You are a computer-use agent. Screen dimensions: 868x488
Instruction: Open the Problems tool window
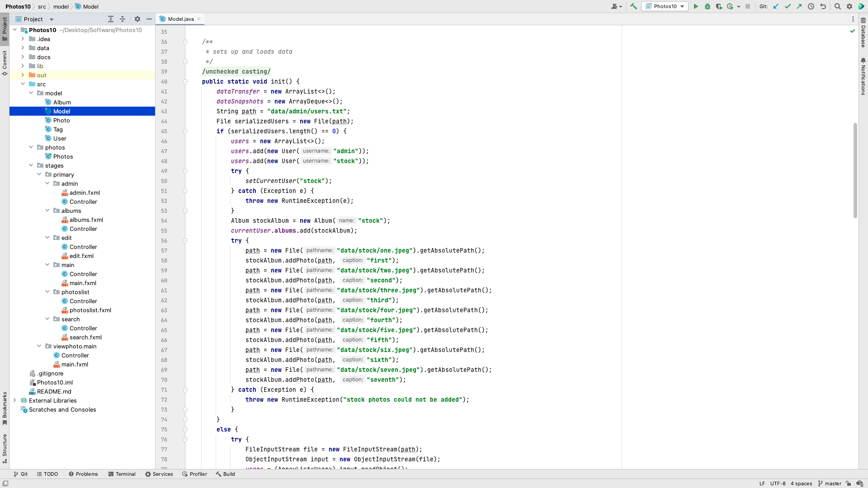pyautogui.click(x=83, y=474)
